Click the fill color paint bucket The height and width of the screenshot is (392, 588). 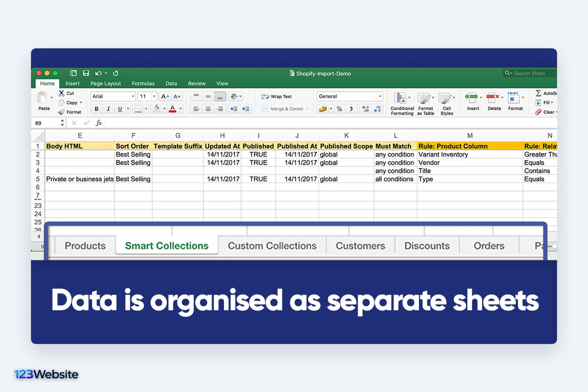(156, 109)
